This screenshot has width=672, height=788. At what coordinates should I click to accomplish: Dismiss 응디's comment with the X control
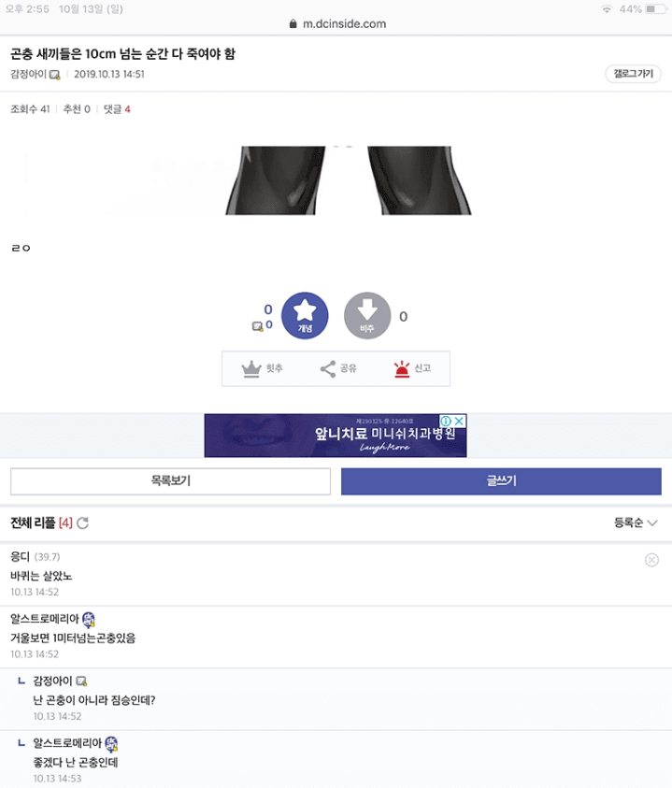coord(651,559)
